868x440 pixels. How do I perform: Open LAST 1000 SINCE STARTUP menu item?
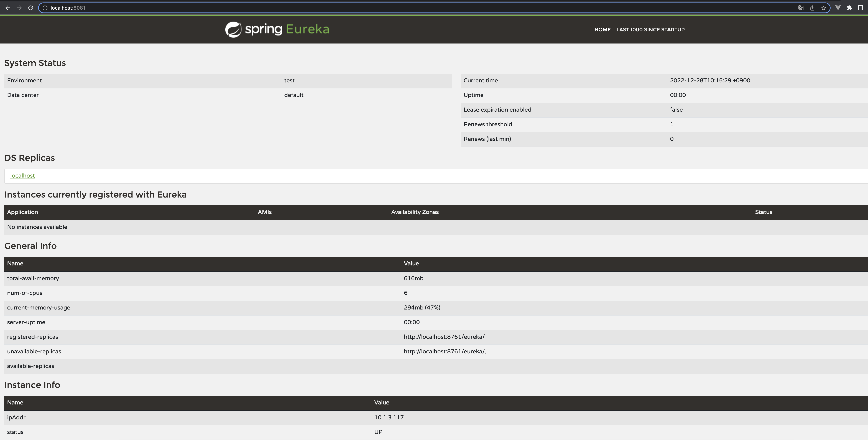(x=650, y=30)
